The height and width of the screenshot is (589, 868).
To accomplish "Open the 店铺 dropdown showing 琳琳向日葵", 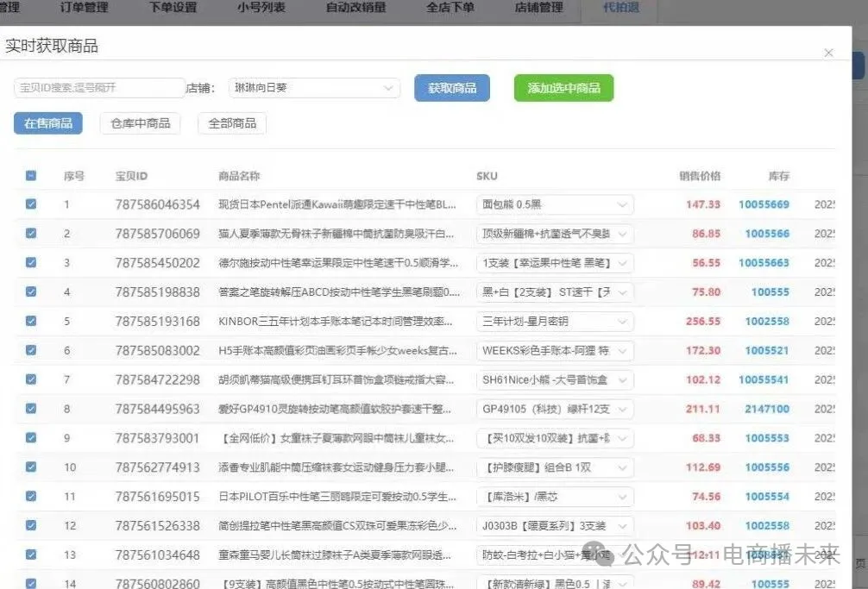I will [x=314, y=88].
